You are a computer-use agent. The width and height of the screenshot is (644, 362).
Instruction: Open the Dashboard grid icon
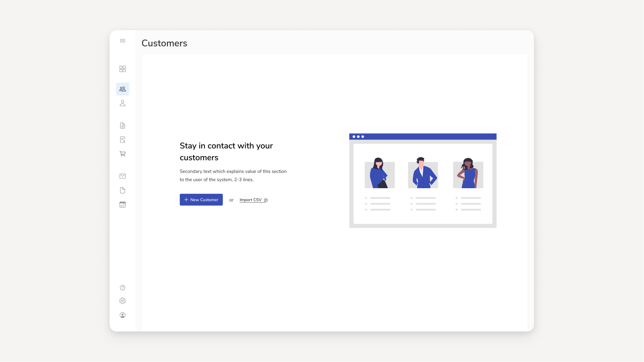click(122, 69)
